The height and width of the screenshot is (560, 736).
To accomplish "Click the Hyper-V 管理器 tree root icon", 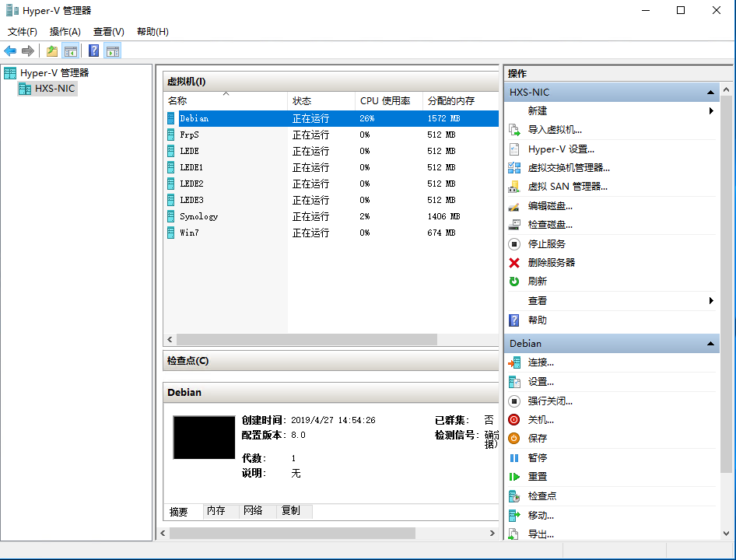I will click(x=10, y=73).
